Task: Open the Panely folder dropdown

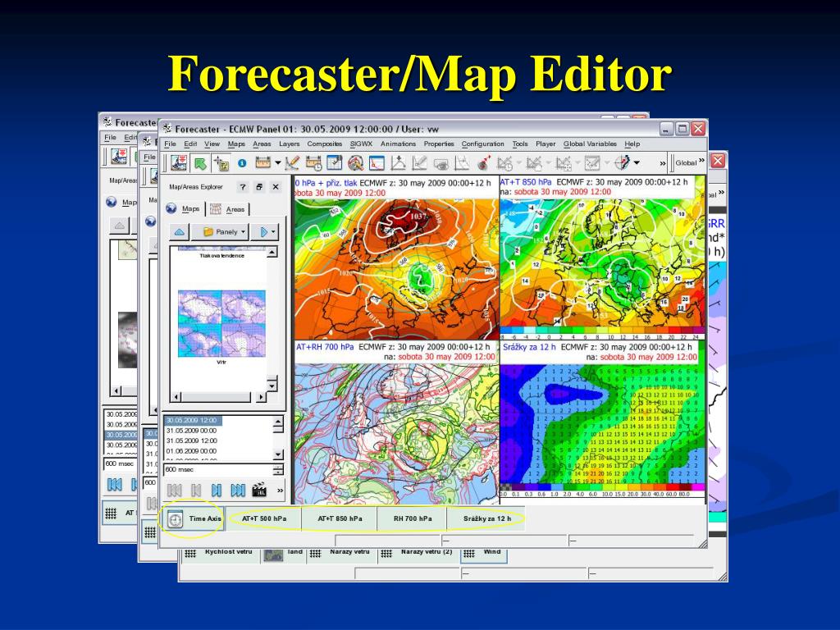Action: [x=221, y=232]
